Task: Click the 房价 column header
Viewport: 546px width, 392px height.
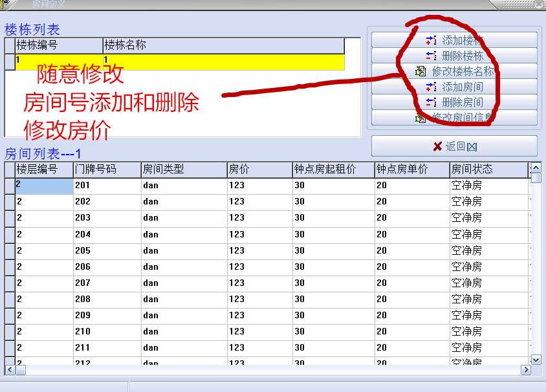Action: click(257, 169)
